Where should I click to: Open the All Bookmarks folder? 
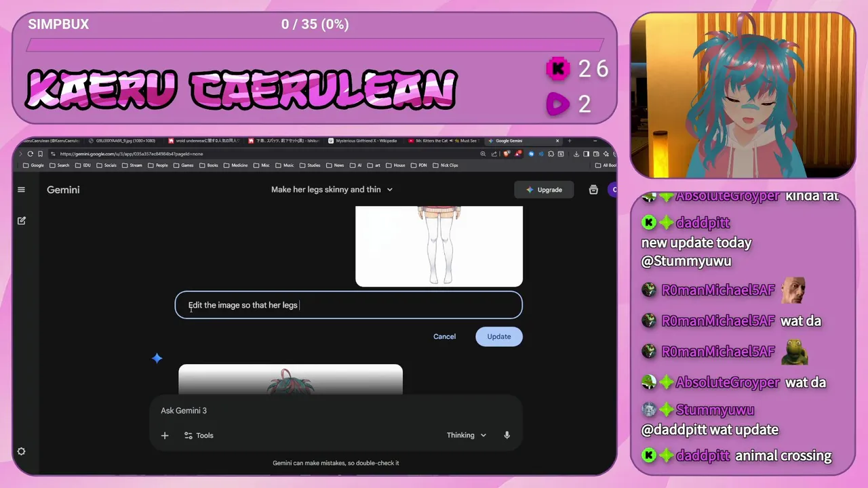pyautogui.click(x=605, y=165)
